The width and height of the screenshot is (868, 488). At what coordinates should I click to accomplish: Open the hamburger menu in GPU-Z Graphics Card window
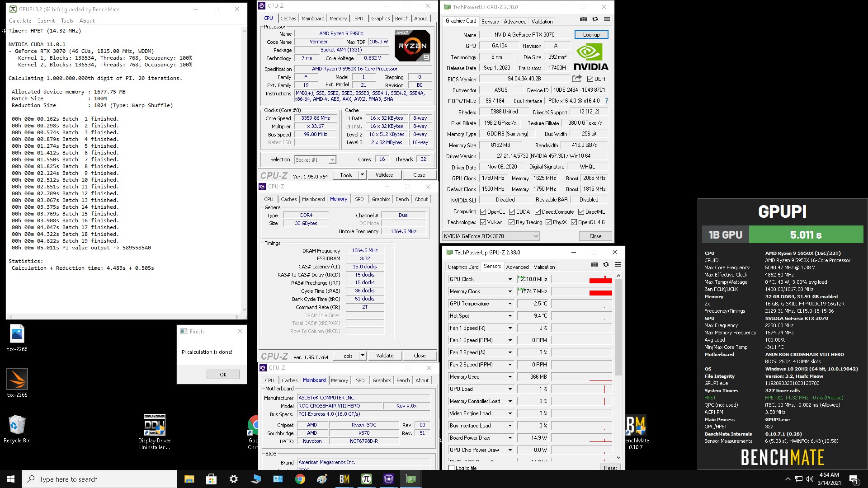pyautogui.click(x=607, y=19)
